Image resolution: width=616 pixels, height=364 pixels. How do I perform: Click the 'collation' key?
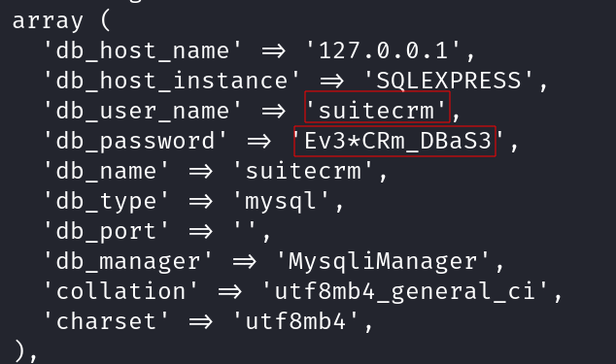(120, 291)
